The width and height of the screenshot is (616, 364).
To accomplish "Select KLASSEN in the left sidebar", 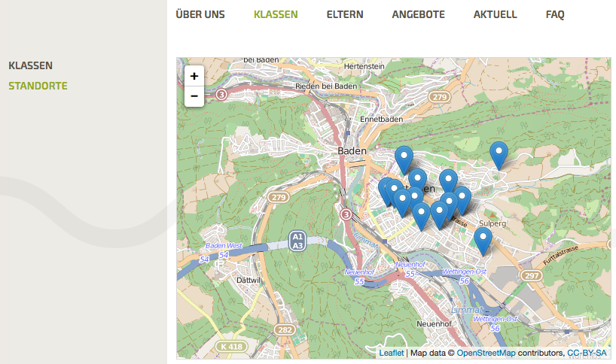I will [31, 65].
